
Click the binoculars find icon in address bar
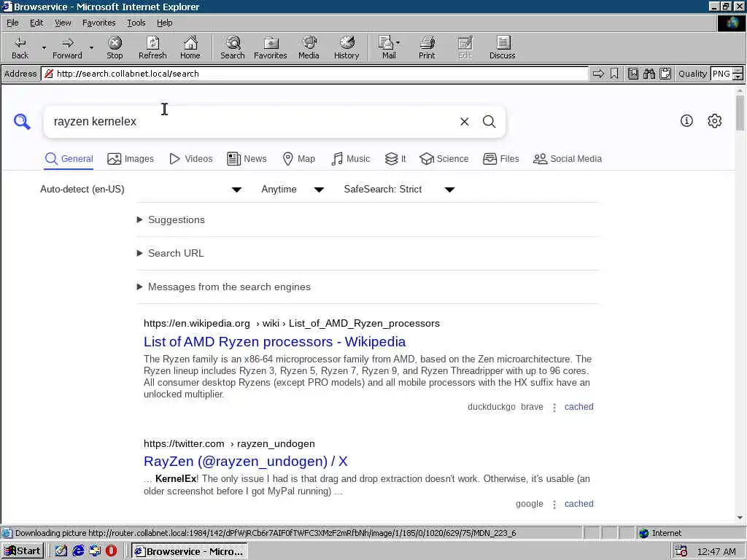(649, 74)
